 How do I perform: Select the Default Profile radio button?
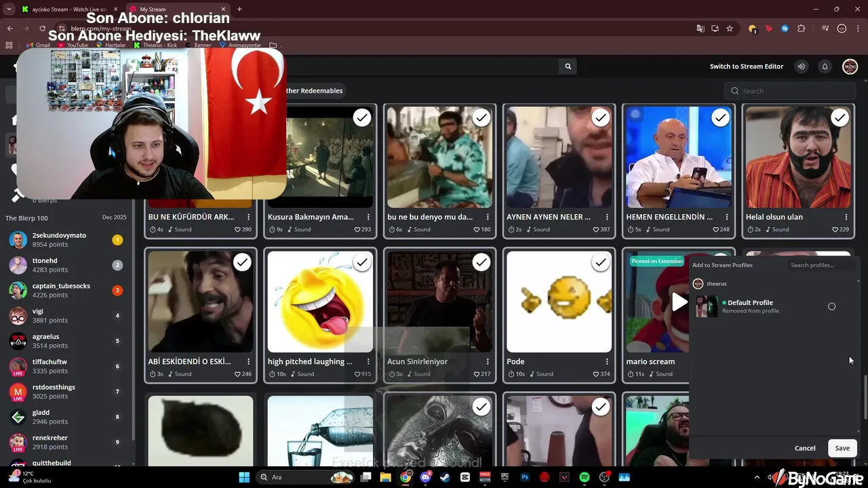831,306
